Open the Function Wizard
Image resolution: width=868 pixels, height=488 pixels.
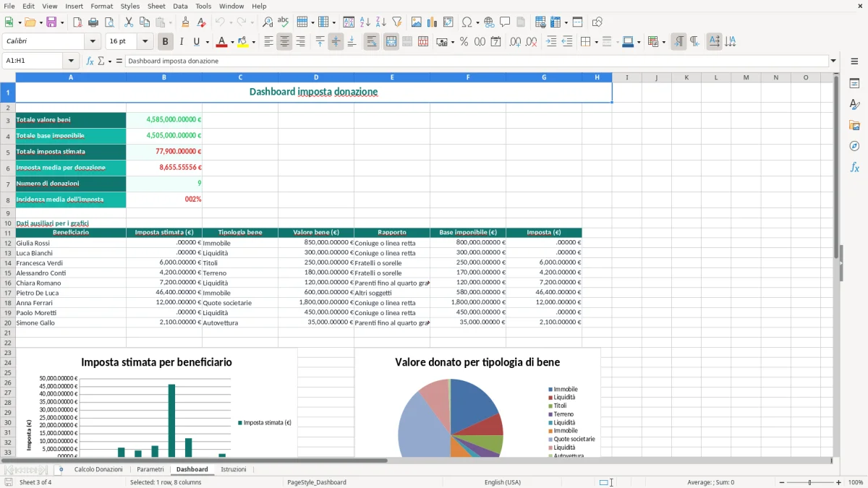coord(90,61)
